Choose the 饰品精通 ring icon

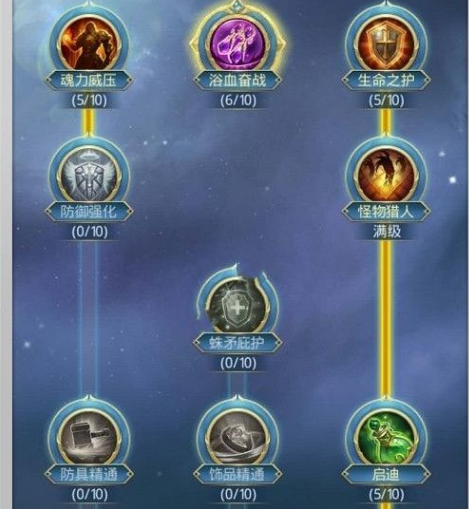coord(238,438)
